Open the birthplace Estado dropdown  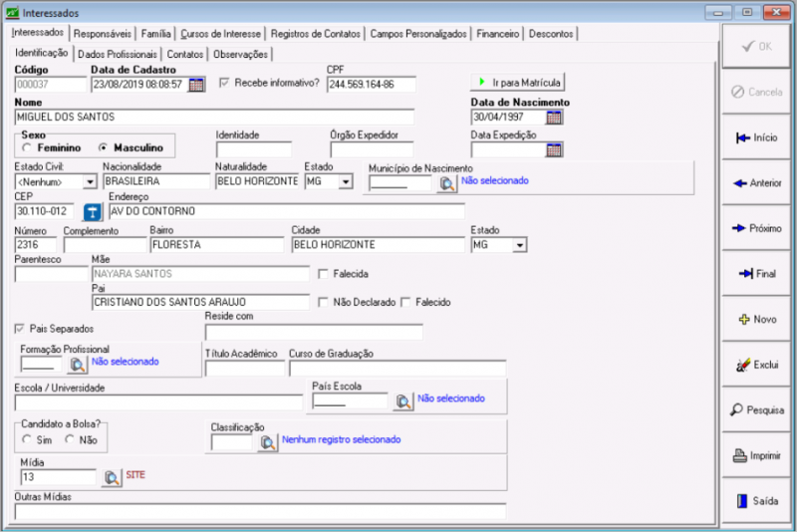(x=346, y=182)
